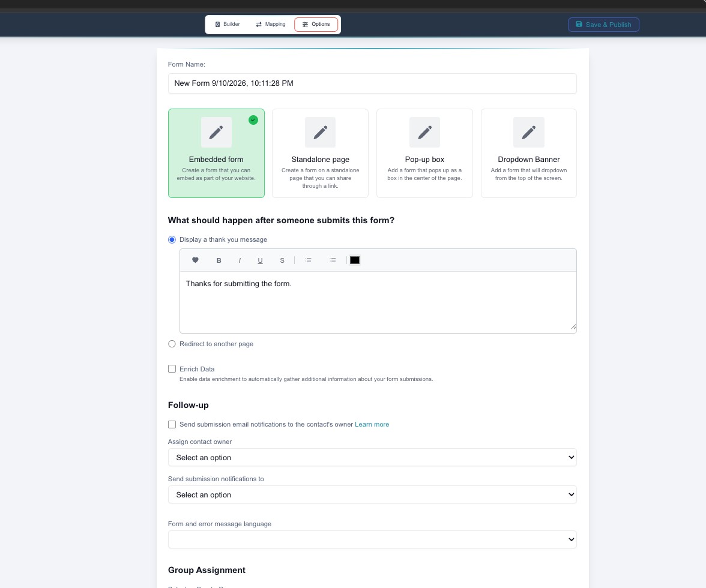Select Redirect to another page radio
The width and height of the screenshot is (706, 588).
[172, 344]
